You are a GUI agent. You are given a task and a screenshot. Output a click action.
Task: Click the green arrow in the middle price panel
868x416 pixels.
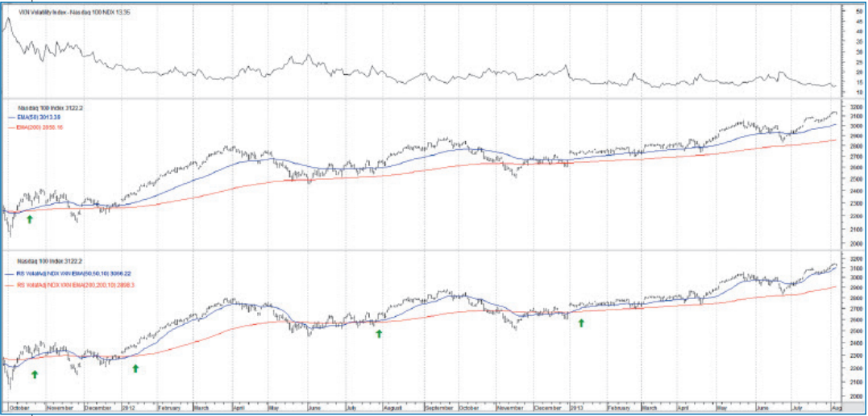click(x=30, y=218)
